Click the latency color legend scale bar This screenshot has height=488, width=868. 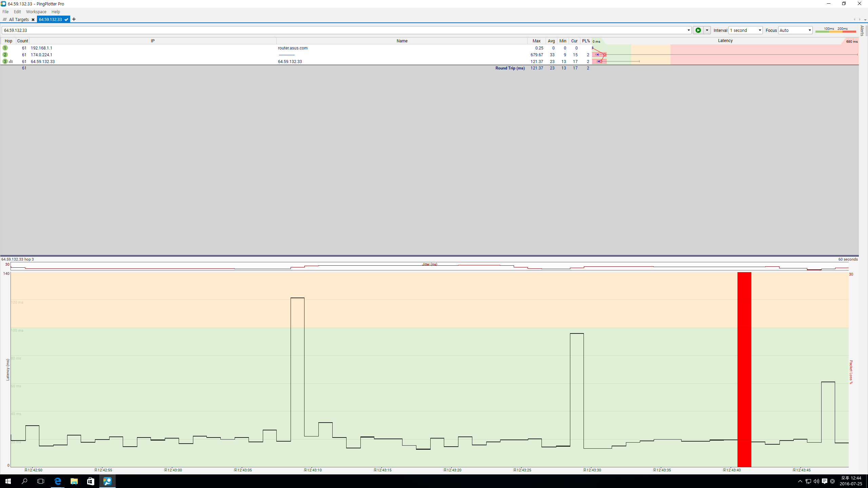[836, 31]
